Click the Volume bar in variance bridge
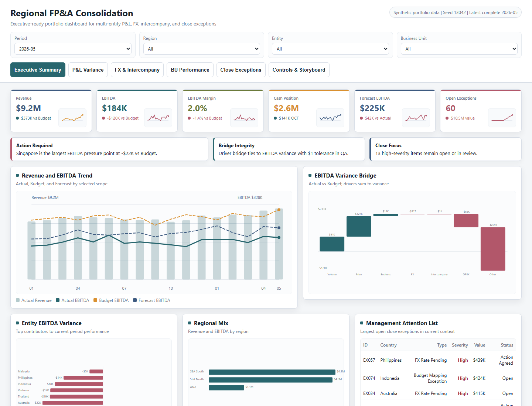532x406 pixels. pyautogui.click(x=332, y=244)
